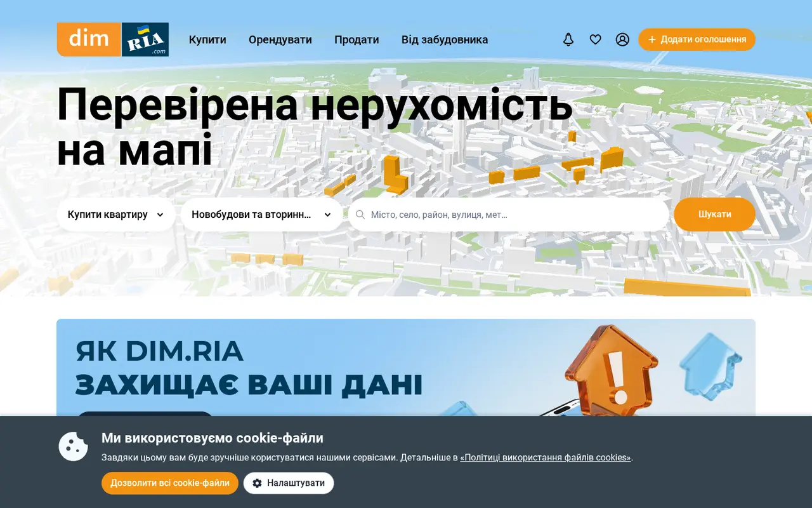
Task: Open the 'Політиці використання файлів cookies' link
Action: point(546,457)
